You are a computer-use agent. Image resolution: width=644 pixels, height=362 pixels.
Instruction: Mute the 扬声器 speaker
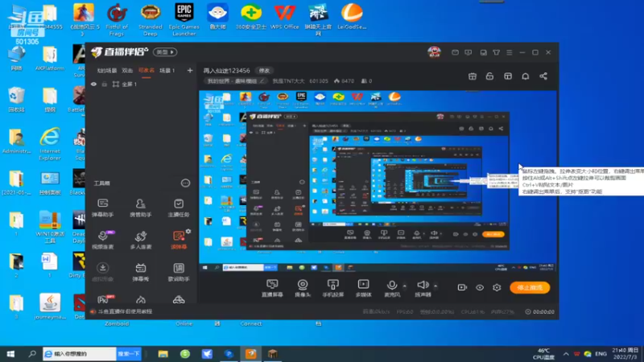423,288
